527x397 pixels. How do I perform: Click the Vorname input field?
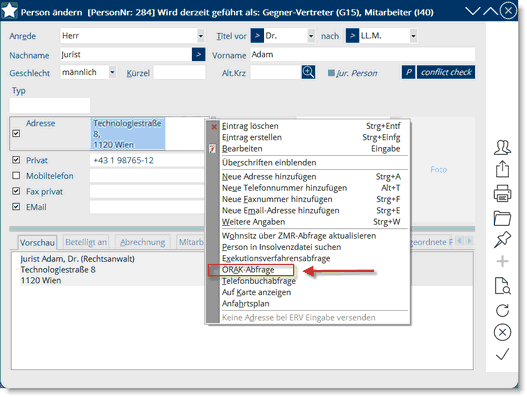[x=363, y=54]
